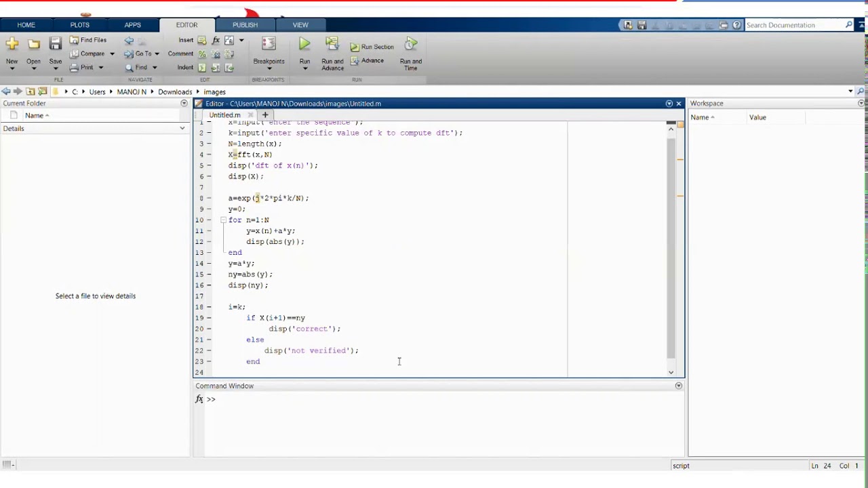The height and width of the screenshot is (488, 868).
Task: Switch to the PLOTS tab
Action: (x=79, y=25)
